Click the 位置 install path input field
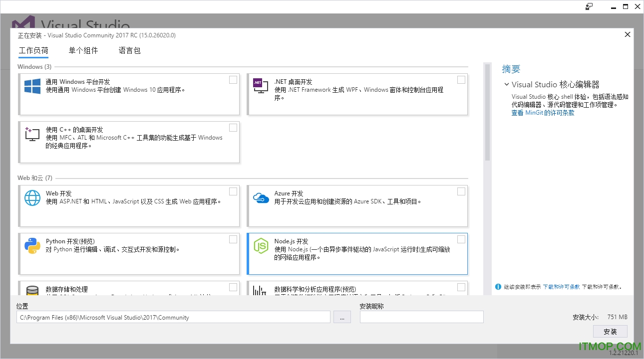 173,317
